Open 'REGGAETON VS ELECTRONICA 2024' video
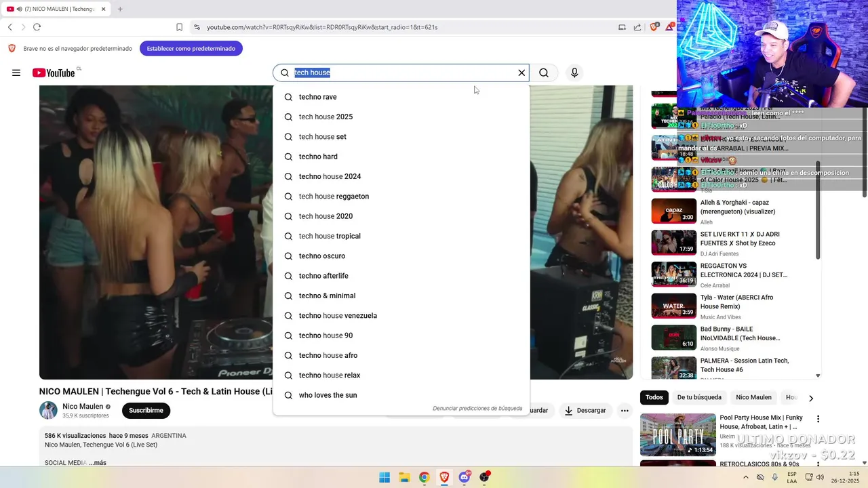 coord(732,274)
